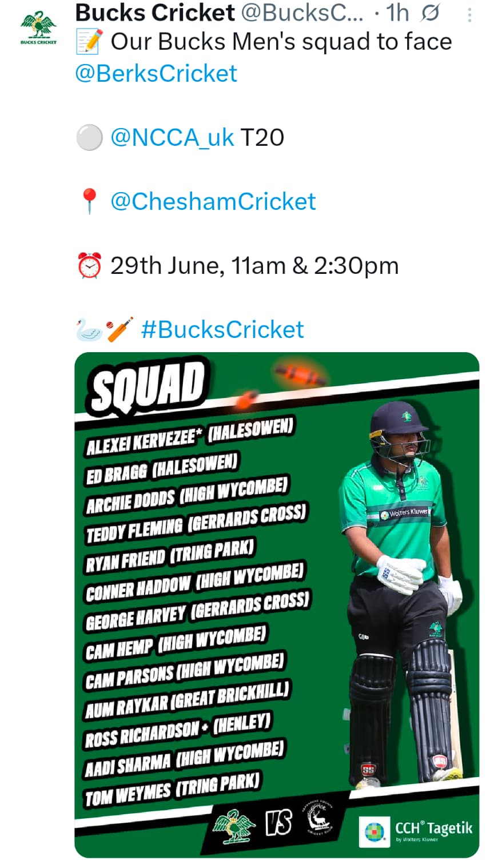
Task: Open the @BerksCricket mention
Action: (156, 74)
